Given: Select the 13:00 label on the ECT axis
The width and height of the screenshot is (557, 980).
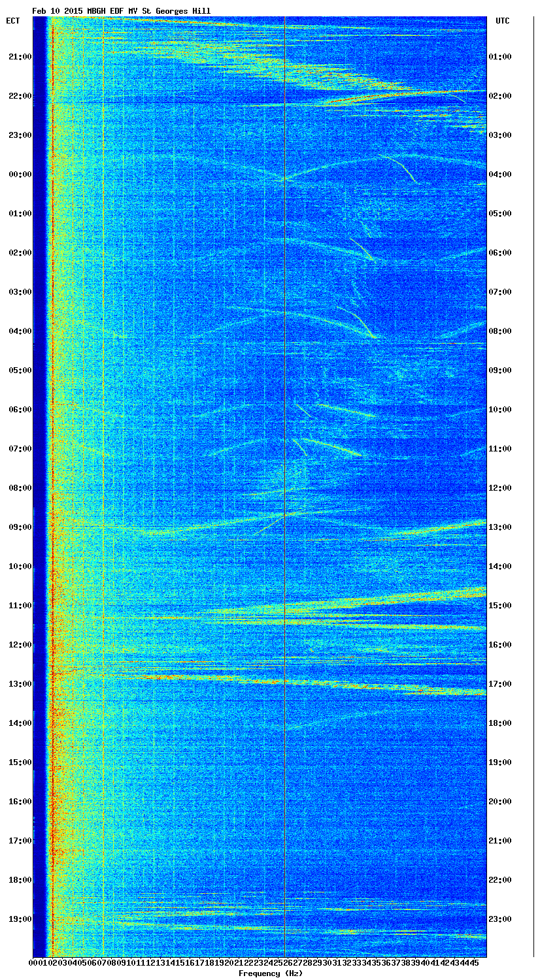Looking at the screenshot, I should 20,684.
